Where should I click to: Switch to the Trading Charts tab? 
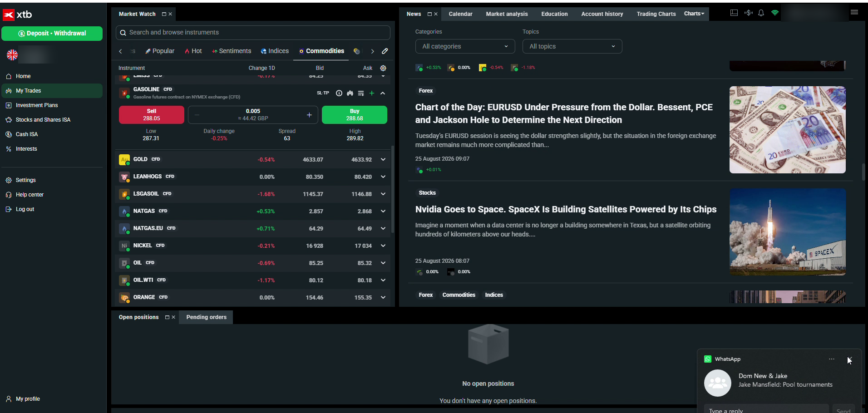coord(656,14)
